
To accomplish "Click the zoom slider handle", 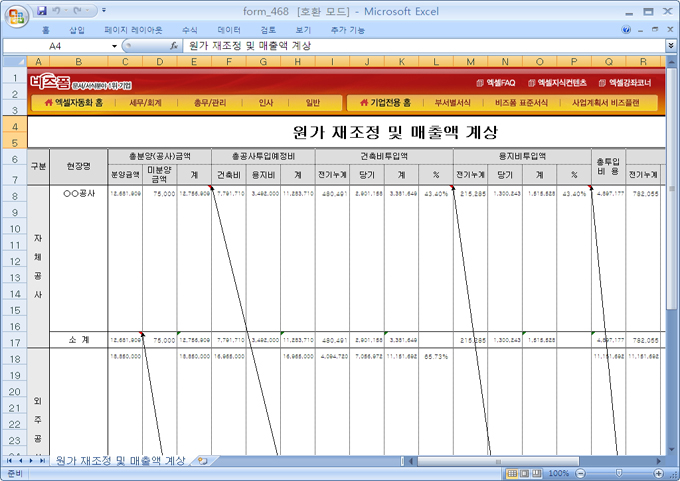I will 621,473.
